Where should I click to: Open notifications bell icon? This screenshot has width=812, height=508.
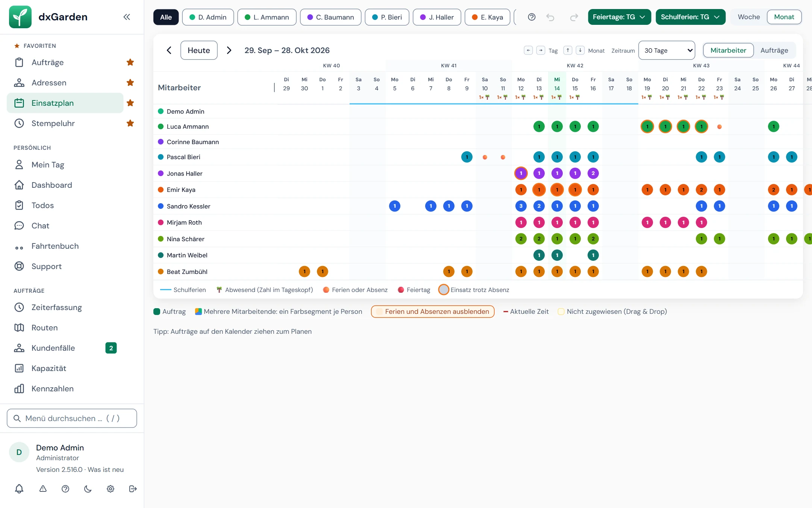click(x=19, y=489)
